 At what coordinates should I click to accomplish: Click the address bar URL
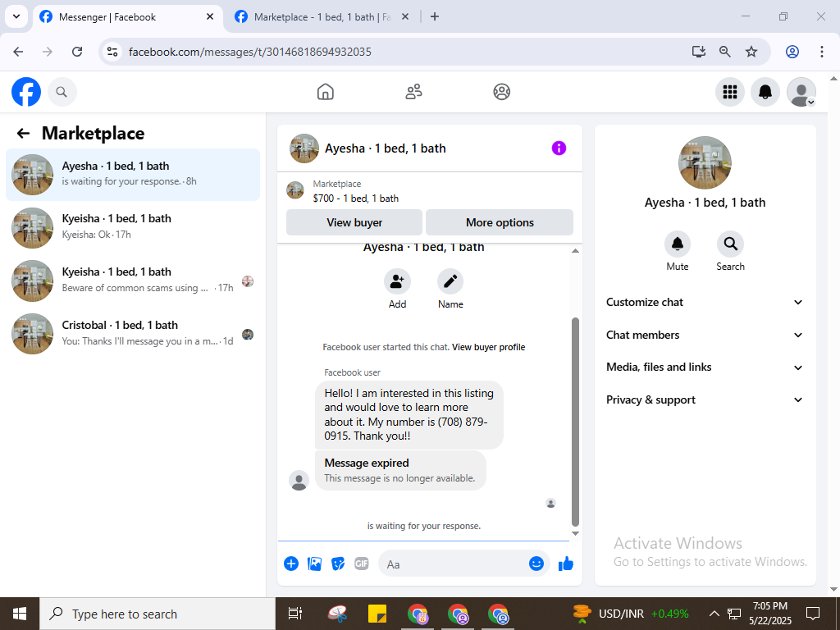pyautogui.click(x=249, y=52)
